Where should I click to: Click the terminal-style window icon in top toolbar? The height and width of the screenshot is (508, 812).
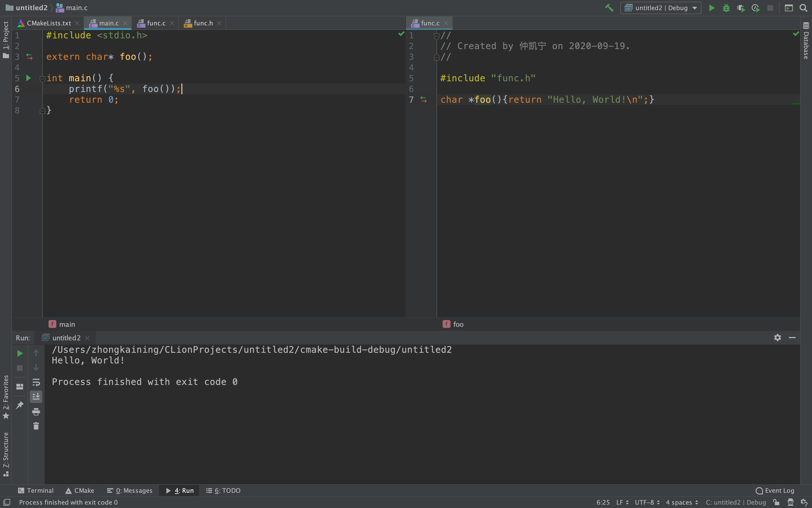tap(789, 8)
